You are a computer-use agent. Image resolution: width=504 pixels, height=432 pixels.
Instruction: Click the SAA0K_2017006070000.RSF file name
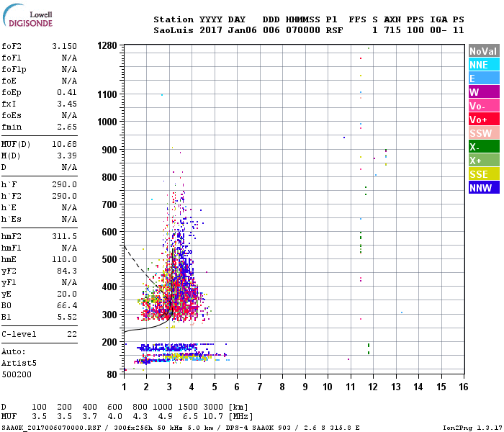click(51, 428)
